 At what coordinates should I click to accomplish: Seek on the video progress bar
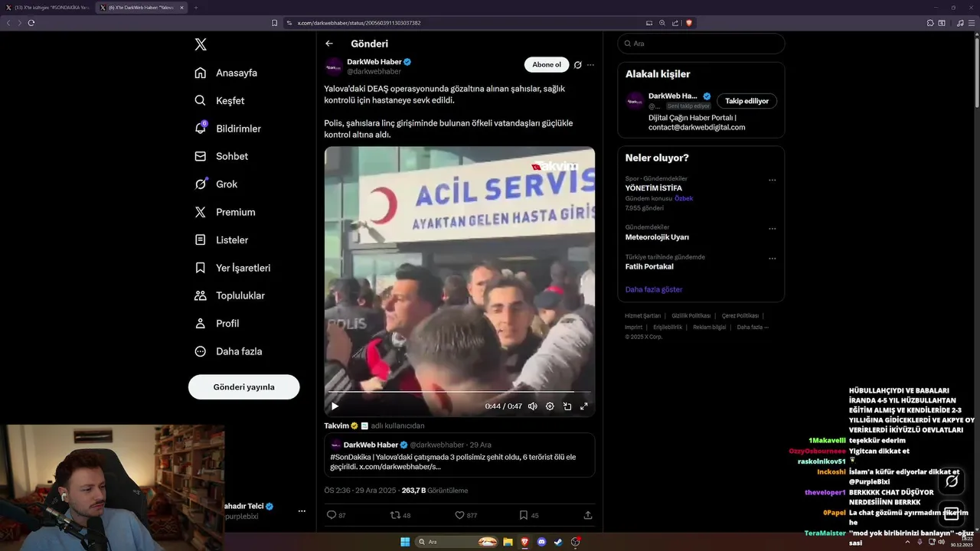click(x=459, y=392)
